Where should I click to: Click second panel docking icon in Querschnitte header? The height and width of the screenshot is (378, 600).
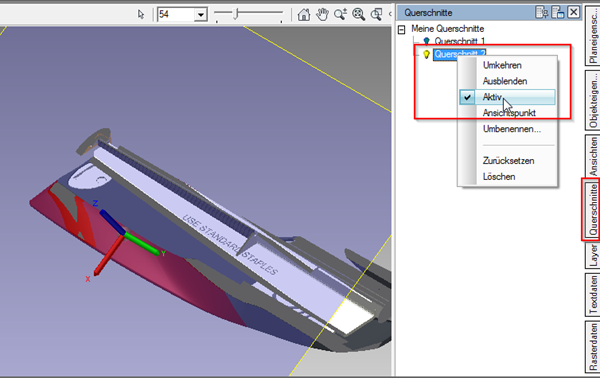[x=558, y=12]
